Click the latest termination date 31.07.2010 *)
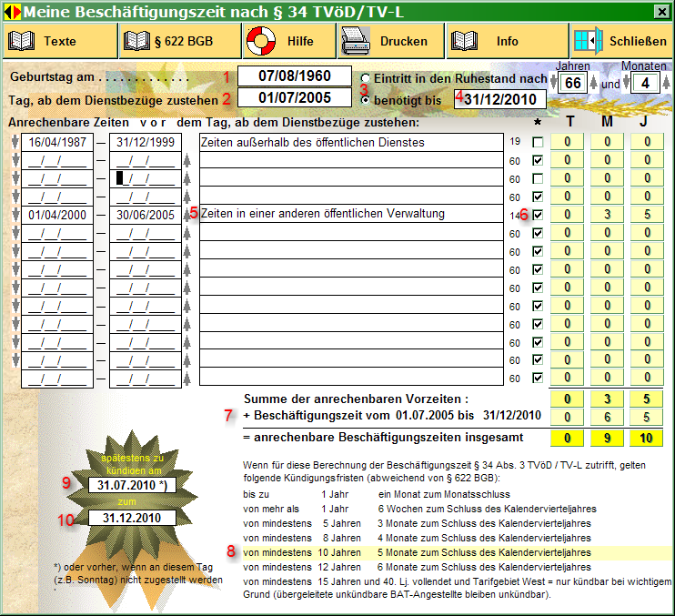Image resolution: width=675 pixels, height=616 pixels. point(132,485)
